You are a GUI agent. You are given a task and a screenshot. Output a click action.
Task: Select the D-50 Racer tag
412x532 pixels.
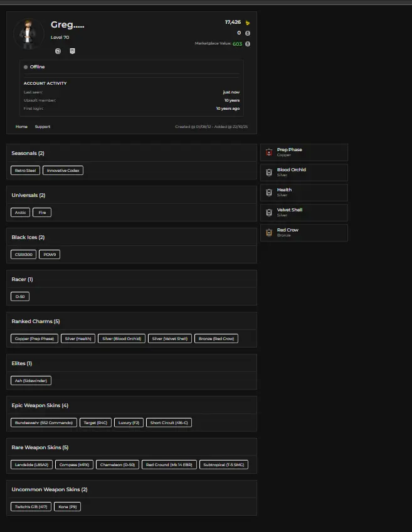(x=20, y=297)
